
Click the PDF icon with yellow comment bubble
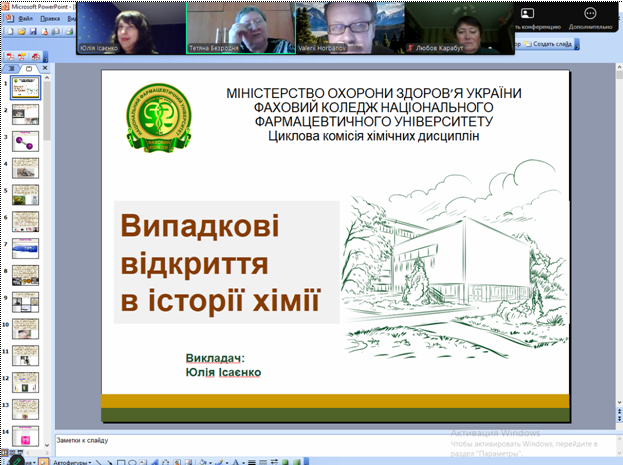tap(21, 57)
